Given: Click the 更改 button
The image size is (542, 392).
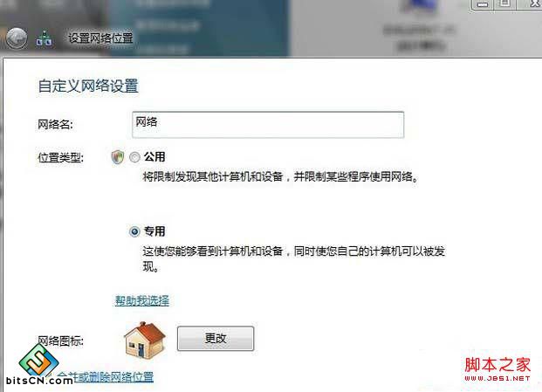Looking at the screenshot, I should pyautogui.click(x=216, y=339).
